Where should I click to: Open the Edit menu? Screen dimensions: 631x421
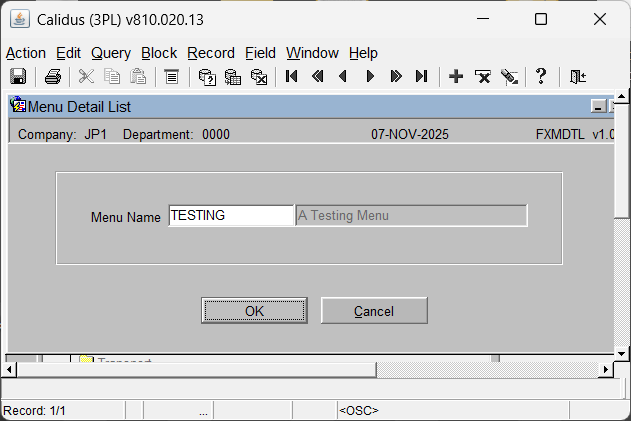pyautogui.click(x=68, y=53)
